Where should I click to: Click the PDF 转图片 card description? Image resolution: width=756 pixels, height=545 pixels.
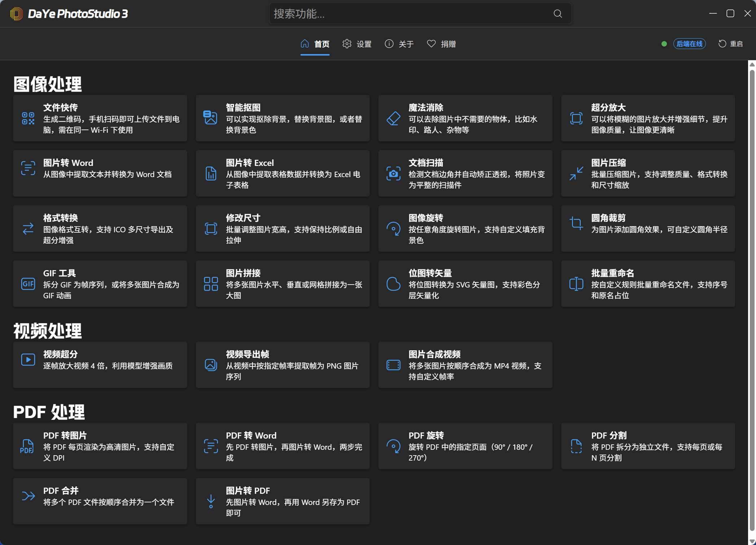pyautogui.click(x=109, y=452)
